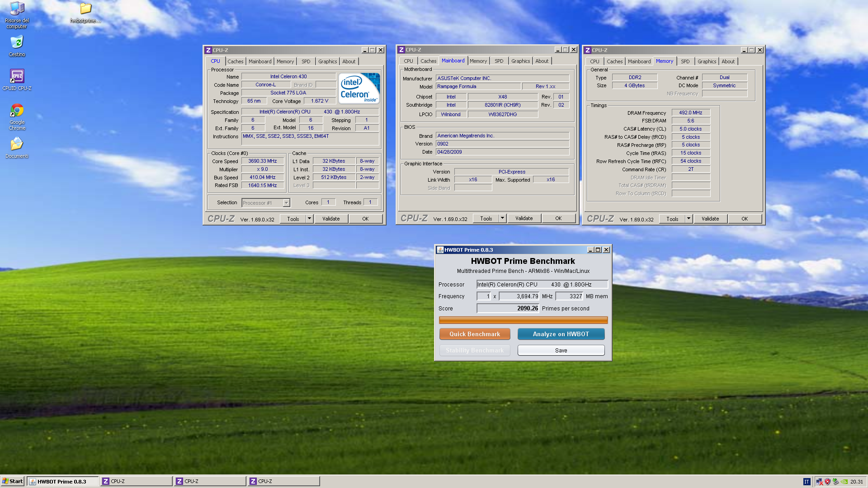Viewport: 868px width, 488px height.
Task: Open About tab in right CPU-Z window
Action: click(x=728, y=61)
